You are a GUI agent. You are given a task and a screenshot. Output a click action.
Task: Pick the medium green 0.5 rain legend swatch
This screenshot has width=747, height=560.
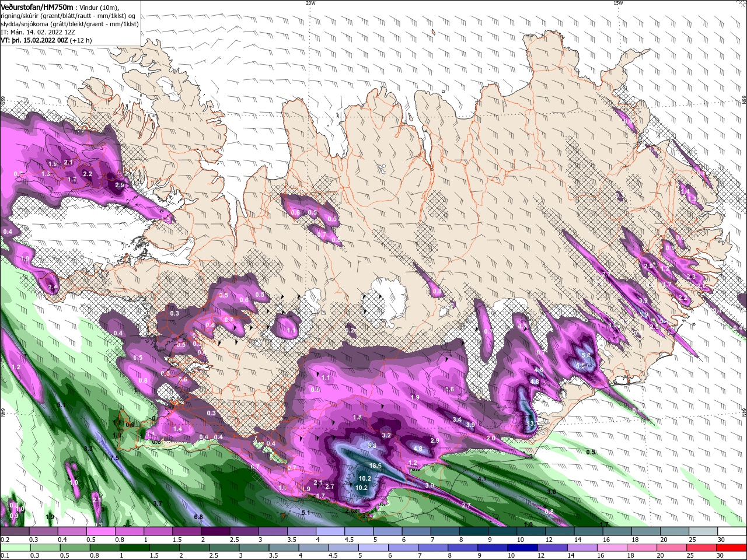click(75, 548)
